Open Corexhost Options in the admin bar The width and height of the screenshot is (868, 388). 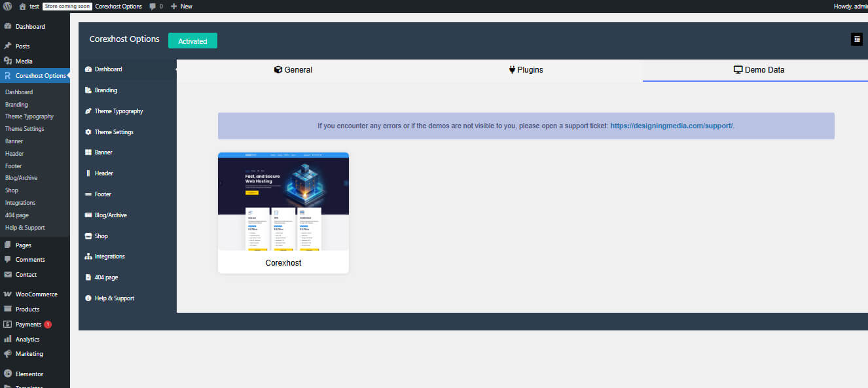pyautogui.click(x=118, y=6)
